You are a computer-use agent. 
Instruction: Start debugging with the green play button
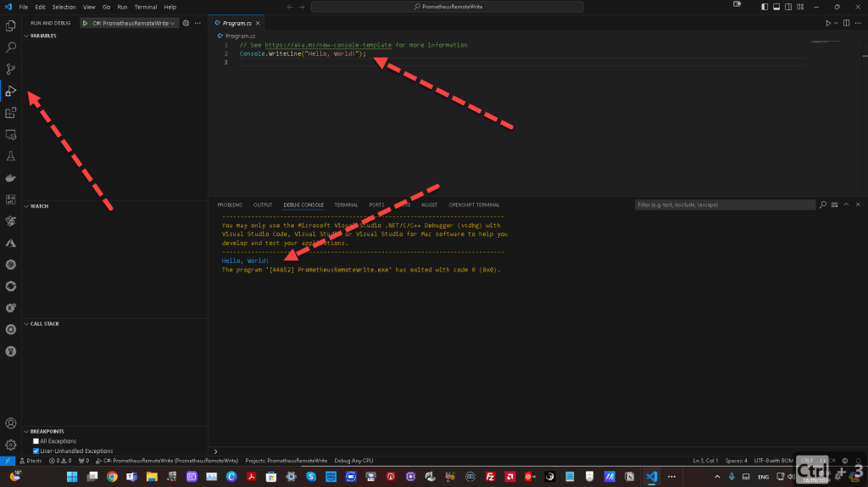(86, 23)
